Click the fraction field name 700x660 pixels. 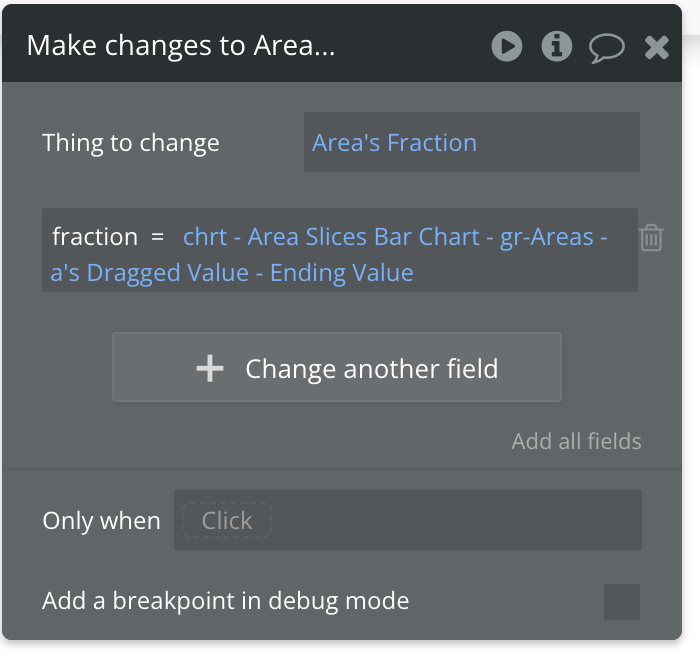(95, 237)
